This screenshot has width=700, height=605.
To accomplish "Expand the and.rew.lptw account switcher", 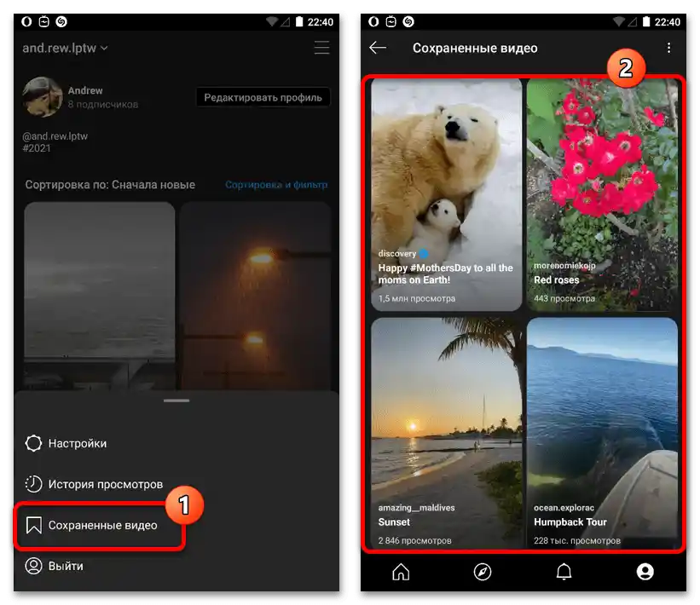I will coord(65,48).
